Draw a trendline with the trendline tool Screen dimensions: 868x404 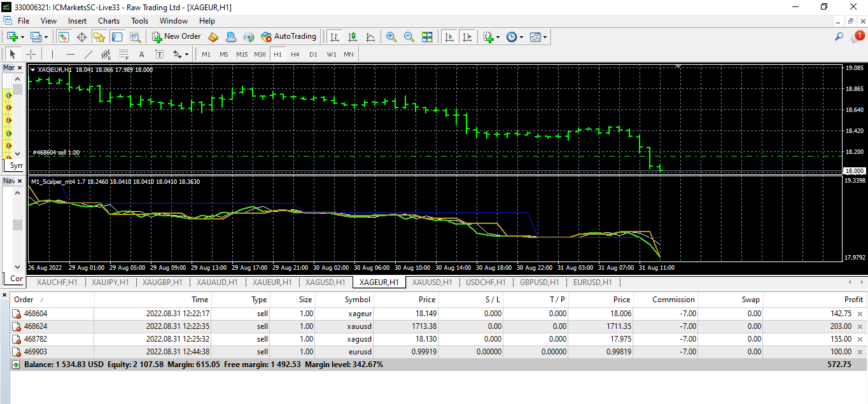[x=88, y=54]
